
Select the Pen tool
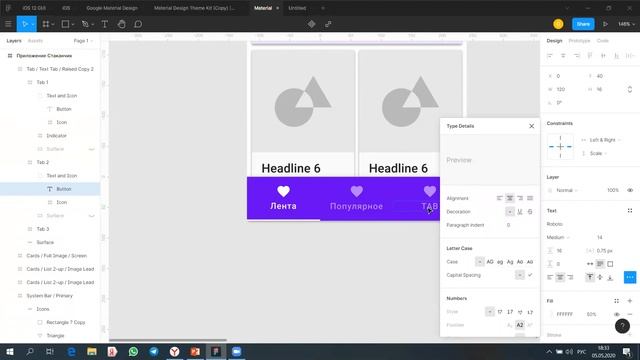click(x=85, y=24)
